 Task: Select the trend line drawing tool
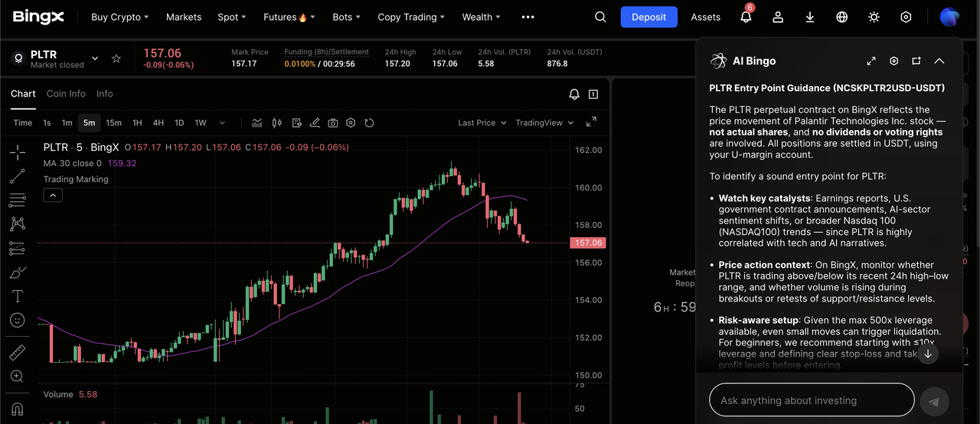(17, 177)
